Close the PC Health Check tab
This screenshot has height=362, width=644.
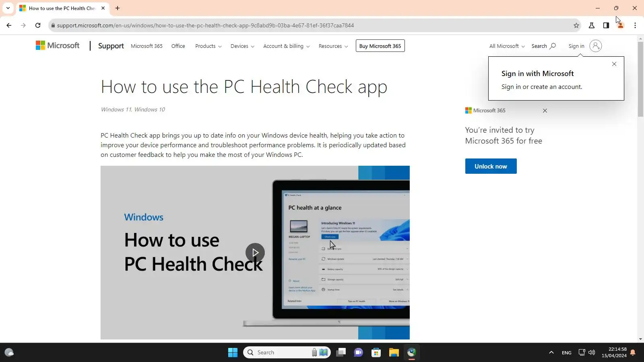click(103, 8)
